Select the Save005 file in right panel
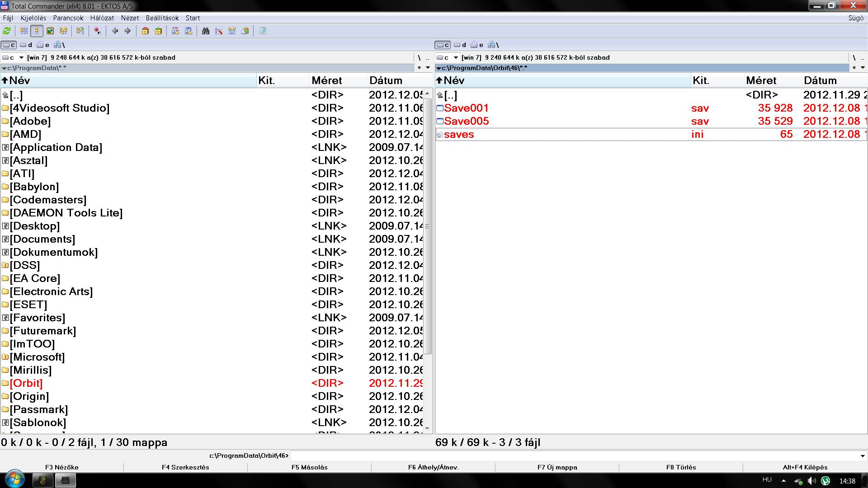This screenshot has height=488, width=868. tap(466, 121)
